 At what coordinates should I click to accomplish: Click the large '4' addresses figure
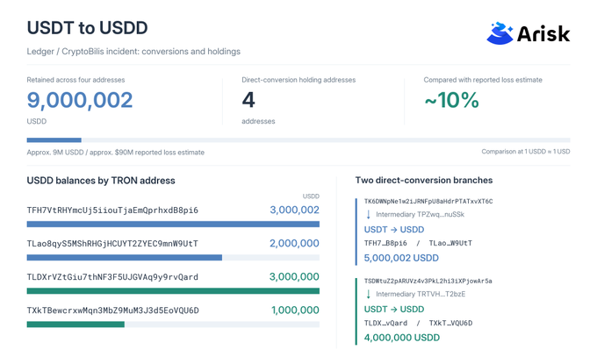point(248,100)
